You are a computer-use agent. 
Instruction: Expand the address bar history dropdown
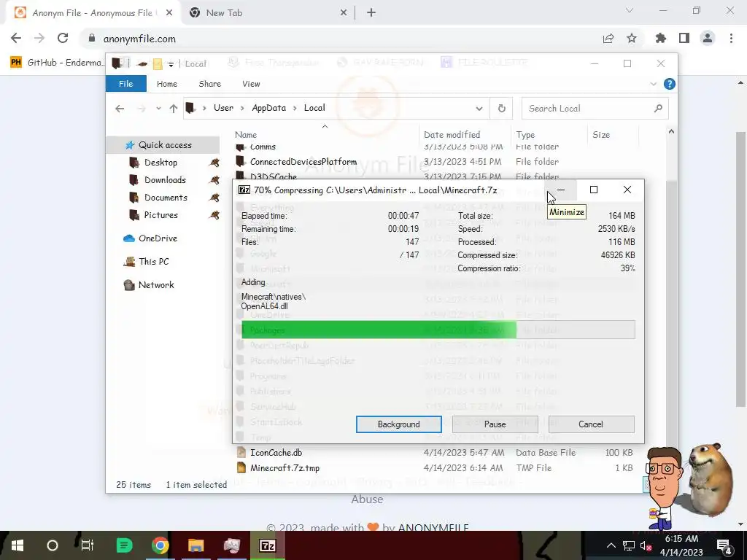(479, 109)
